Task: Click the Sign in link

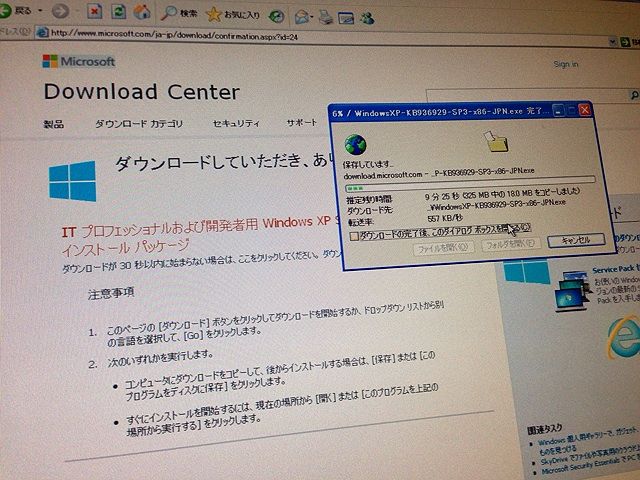Action: (x=566, y=64)
